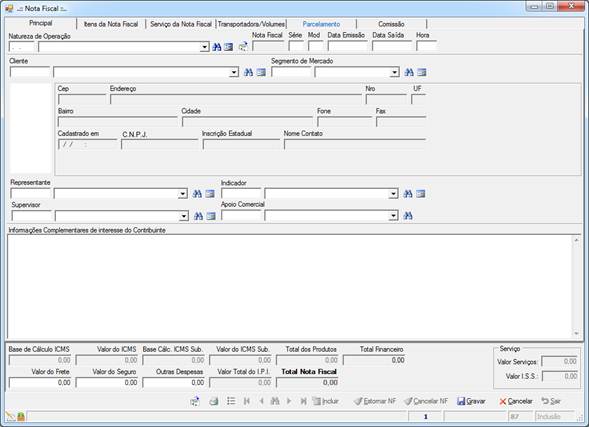Exit with the Sair button
The image size is (589, 427).
551,401
